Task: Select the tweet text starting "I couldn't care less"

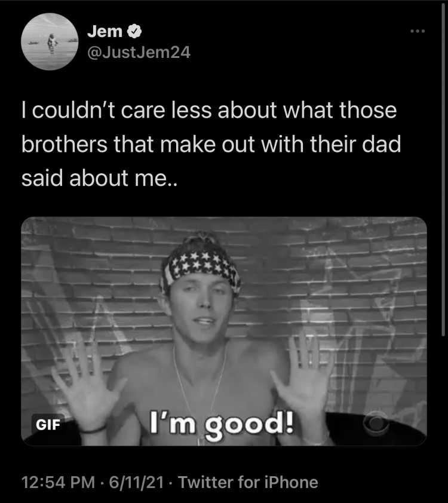Action: click(x=211, y=144)
